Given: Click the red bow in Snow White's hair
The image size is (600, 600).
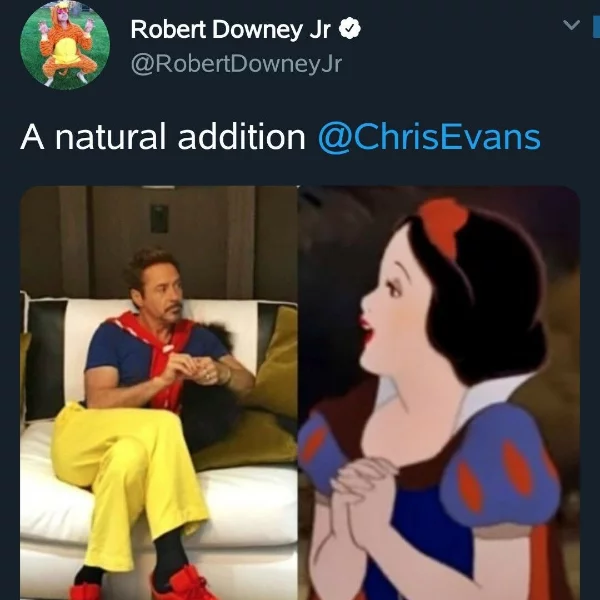Looking at the screenshot, I should point(444,226).
